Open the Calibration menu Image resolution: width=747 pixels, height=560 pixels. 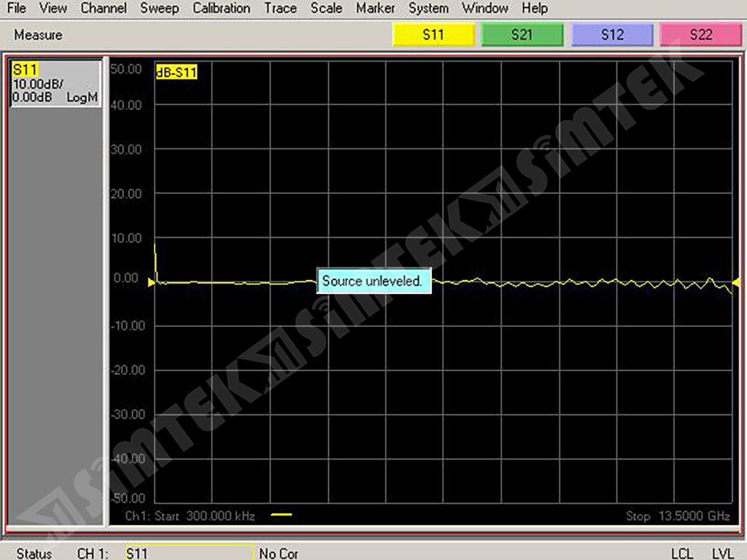(221, 8)
